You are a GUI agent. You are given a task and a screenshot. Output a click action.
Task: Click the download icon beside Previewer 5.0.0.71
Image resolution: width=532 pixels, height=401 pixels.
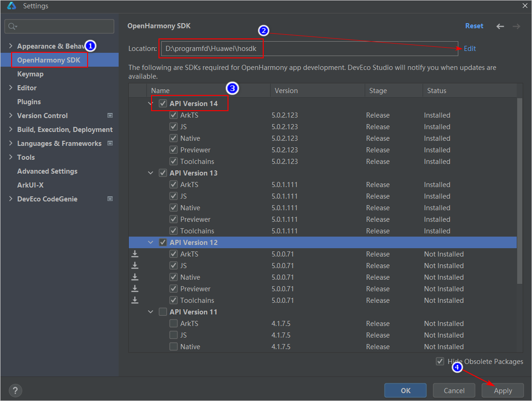pyautogui.click(x=135, y=288)
